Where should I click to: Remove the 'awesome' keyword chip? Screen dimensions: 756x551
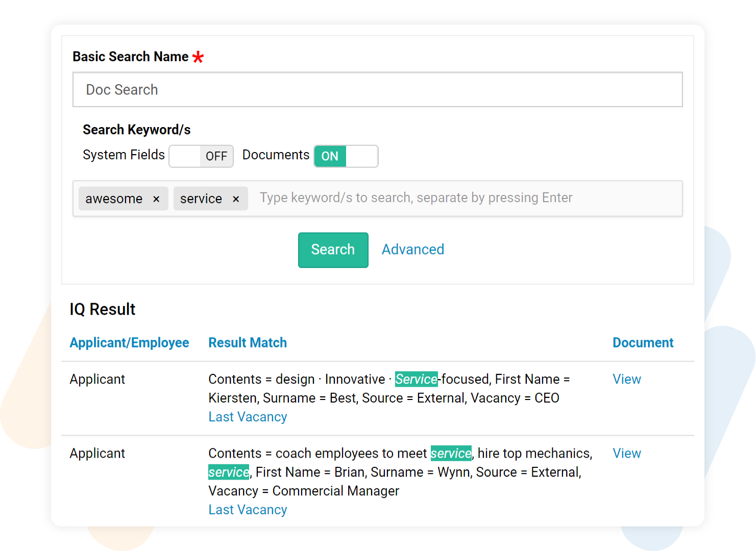[x=156, y=198]
